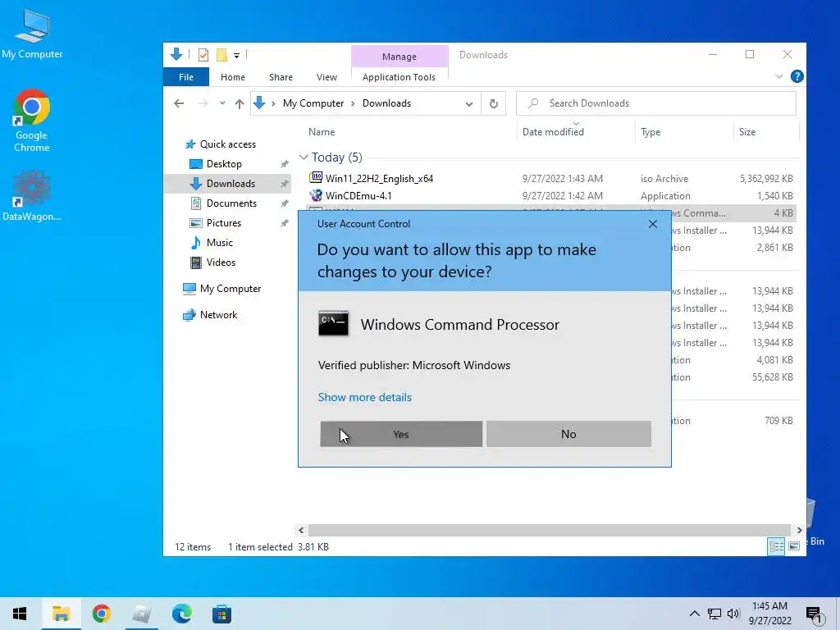Open Microsoft Store from the taskbar

[x=221, y=614]
